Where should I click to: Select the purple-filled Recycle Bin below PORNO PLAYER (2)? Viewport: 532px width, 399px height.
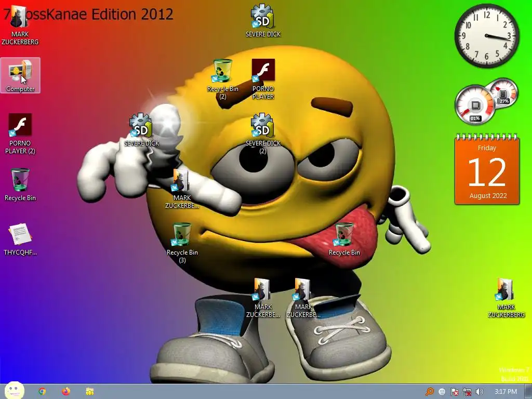point(20,184)
